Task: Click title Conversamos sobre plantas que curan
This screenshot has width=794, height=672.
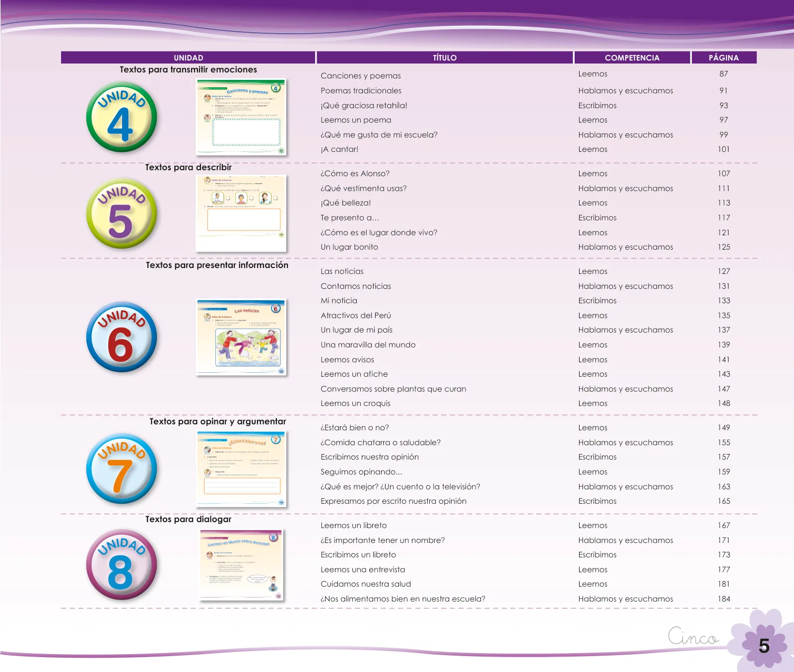Action: (x=394, y=389)
